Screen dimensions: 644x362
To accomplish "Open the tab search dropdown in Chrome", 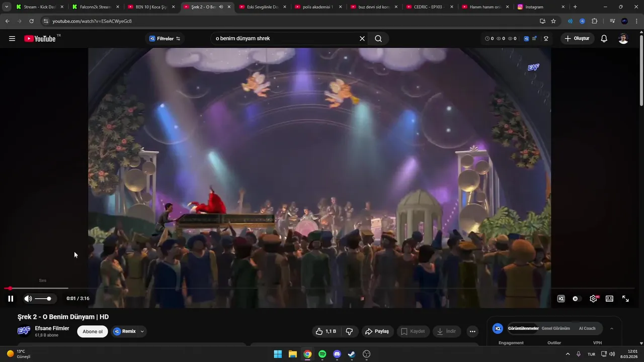I will pyautogui.click(x=7, y=7).
